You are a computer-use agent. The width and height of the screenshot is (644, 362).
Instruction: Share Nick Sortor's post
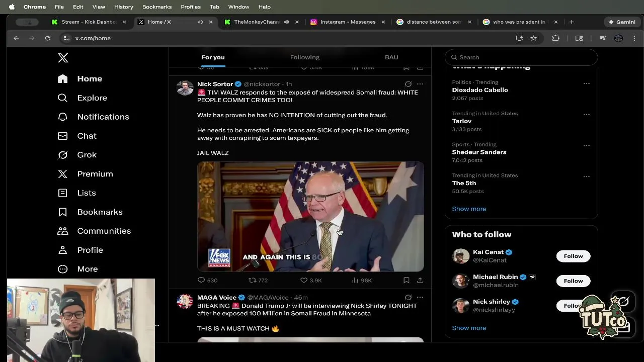[420, 280]
